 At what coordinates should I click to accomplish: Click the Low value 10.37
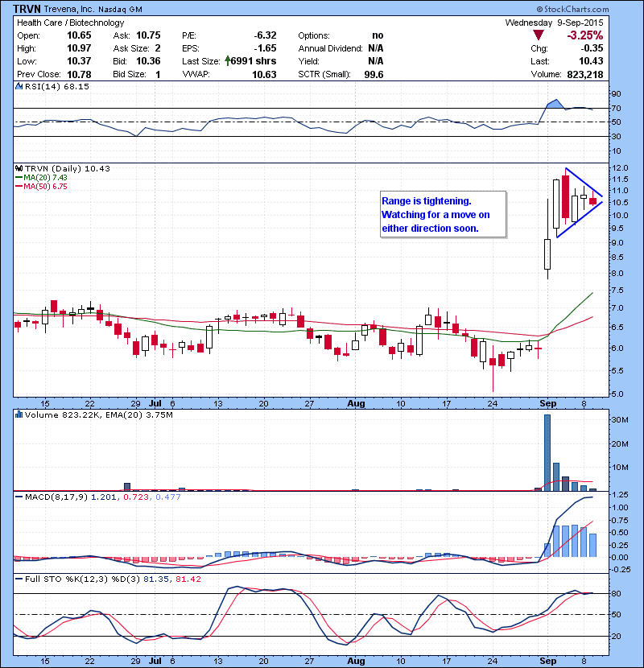pyautogui.click(x=79, y=61)
